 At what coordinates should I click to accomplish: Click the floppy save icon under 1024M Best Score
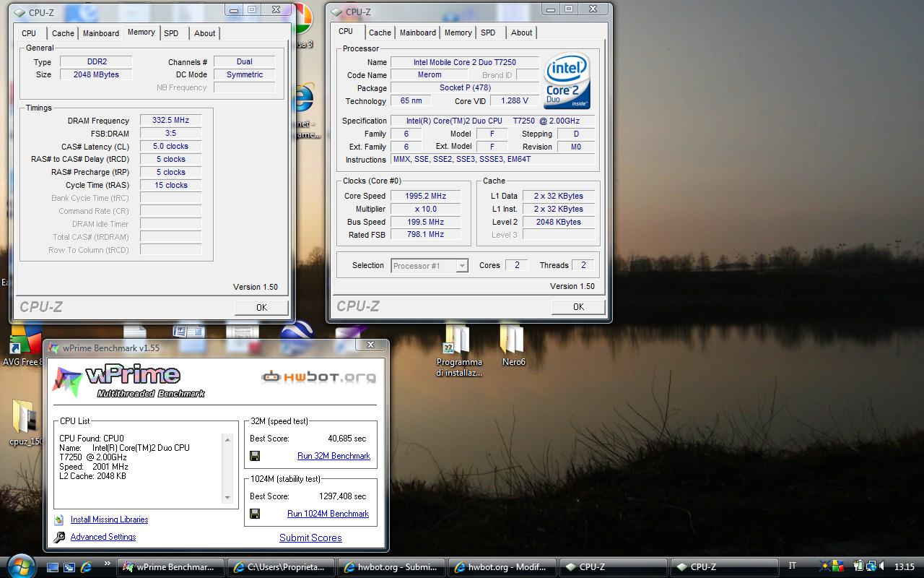pyautogui.click(x=255, y=514)
